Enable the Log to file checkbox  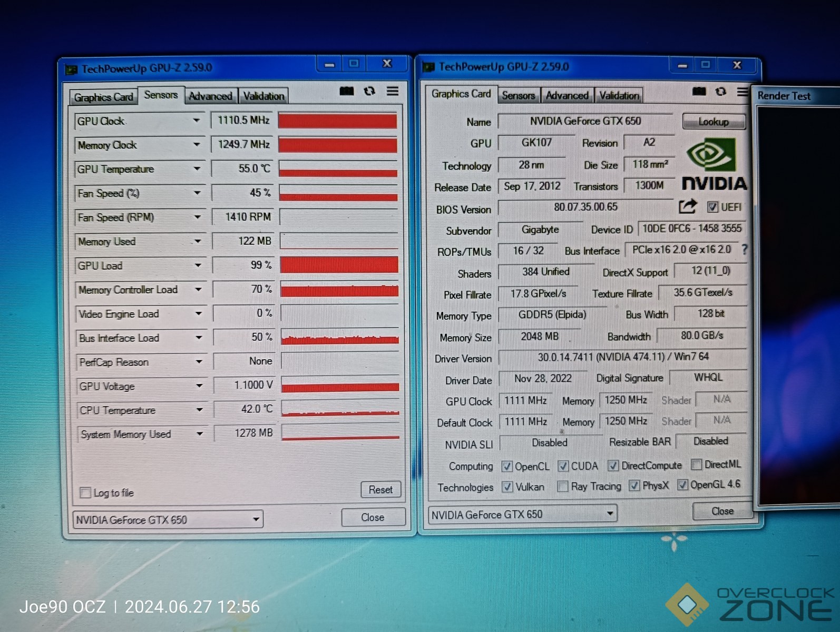click(85, 493)
